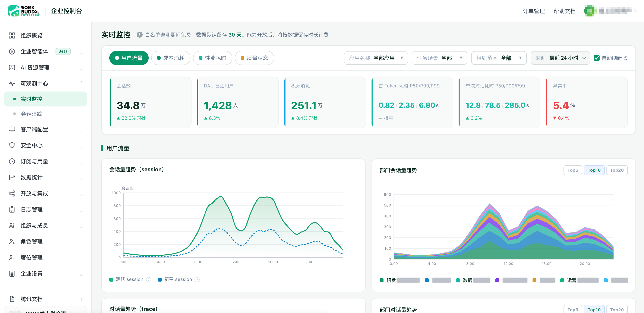Toggle 新建 session legend series
644x313 pixels.
tap(175, 279)
